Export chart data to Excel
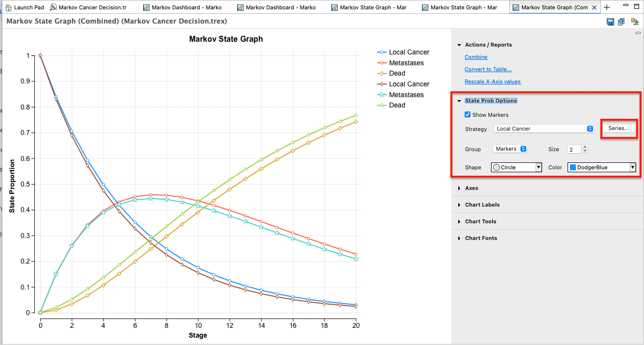644x345 pixels. click(x=636, y=22)
